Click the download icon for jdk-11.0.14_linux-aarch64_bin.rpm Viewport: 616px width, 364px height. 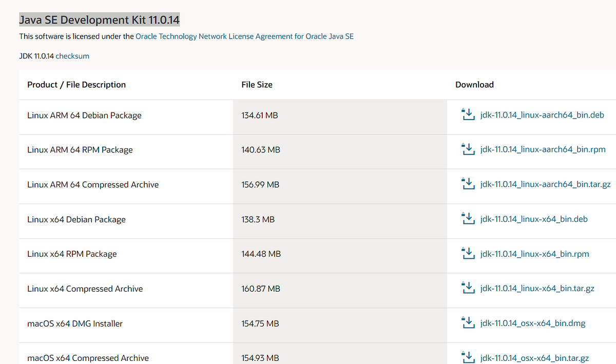click(x=468, y=149)
